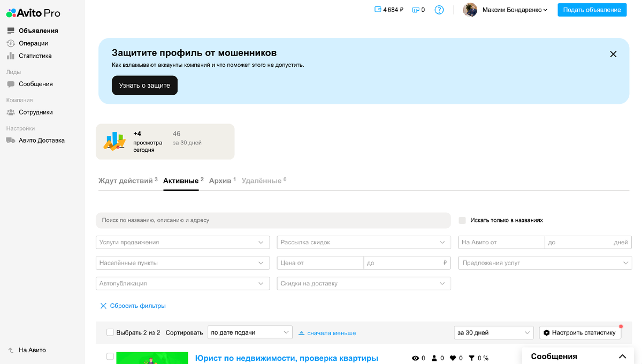Click Настроить статистику button
This screenshot has height=364, width=642.
pyautogui.click(x=580, y=332)
